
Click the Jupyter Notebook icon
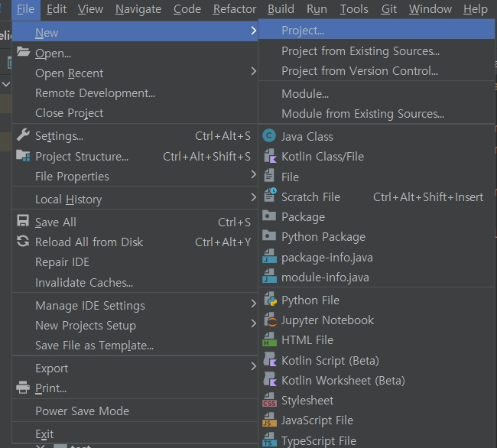coord(268,320)
